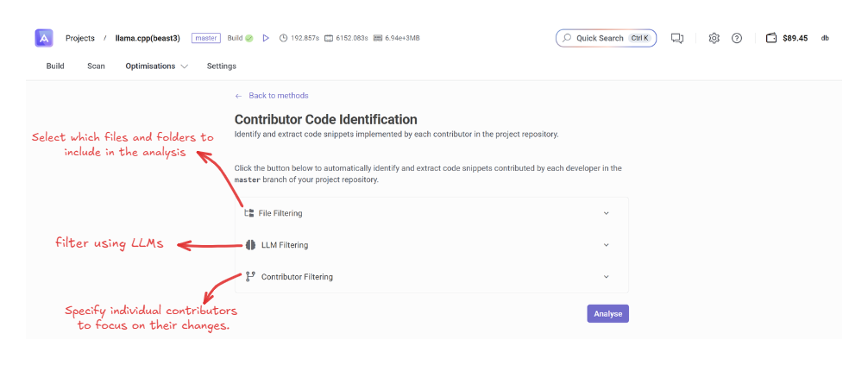Open the chat messages icon
Screen dimensions: 868x365
(x=677, y=38)
